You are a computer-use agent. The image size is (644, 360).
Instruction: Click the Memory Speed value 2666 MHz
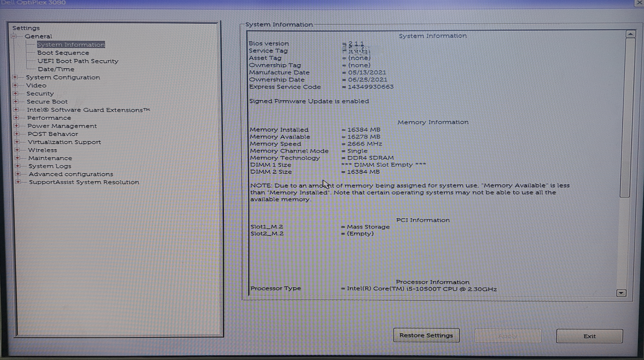[x=364, y=144]
